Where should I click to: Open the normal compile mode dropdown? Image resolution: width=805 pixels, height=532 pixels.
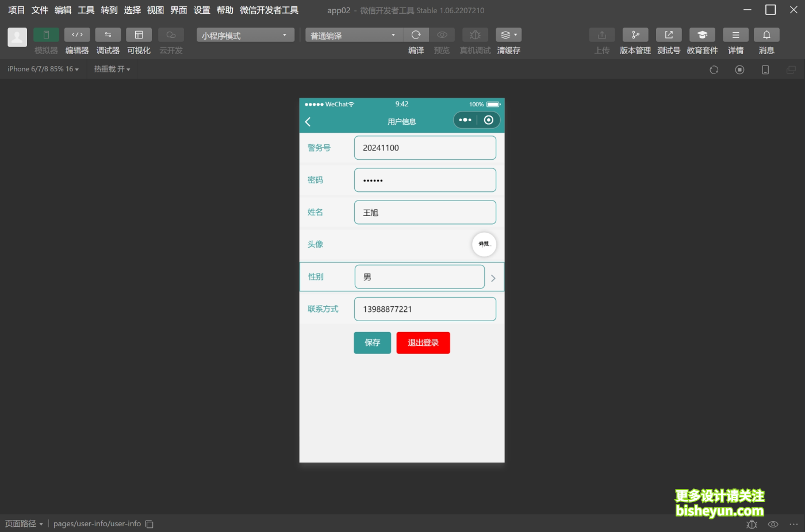[354, 35]
